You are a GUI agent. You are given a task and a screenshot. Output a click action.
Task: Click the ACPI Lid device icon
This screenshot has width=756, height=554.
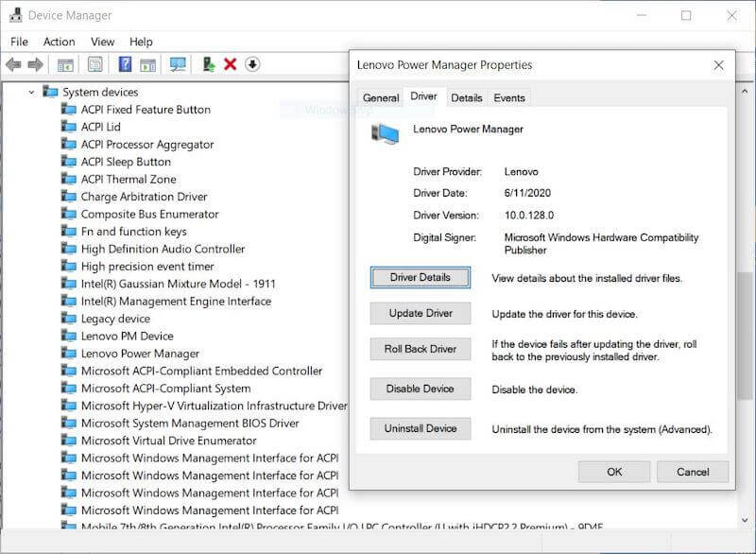click(x=69, y=127)
